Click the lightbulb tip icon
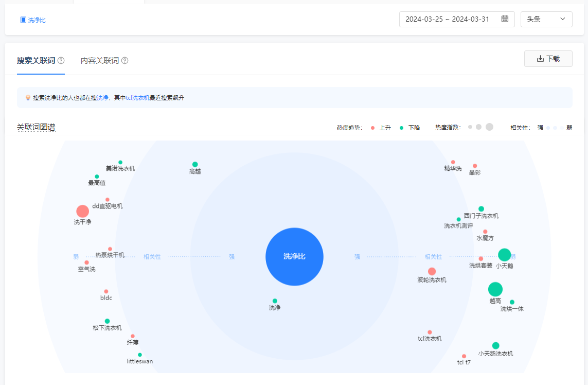This screenshot has height=385, width=588. tap(28, 98)
